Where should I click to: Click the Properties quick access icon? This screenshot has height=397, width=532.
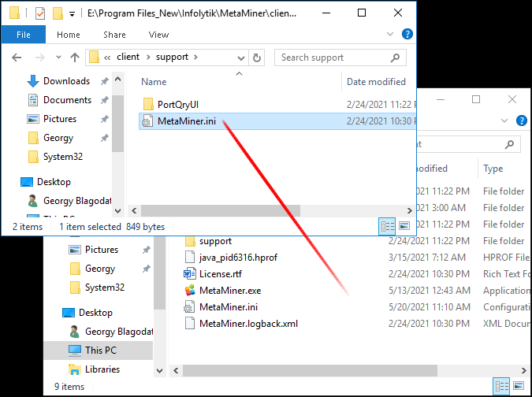click(40, 13)
